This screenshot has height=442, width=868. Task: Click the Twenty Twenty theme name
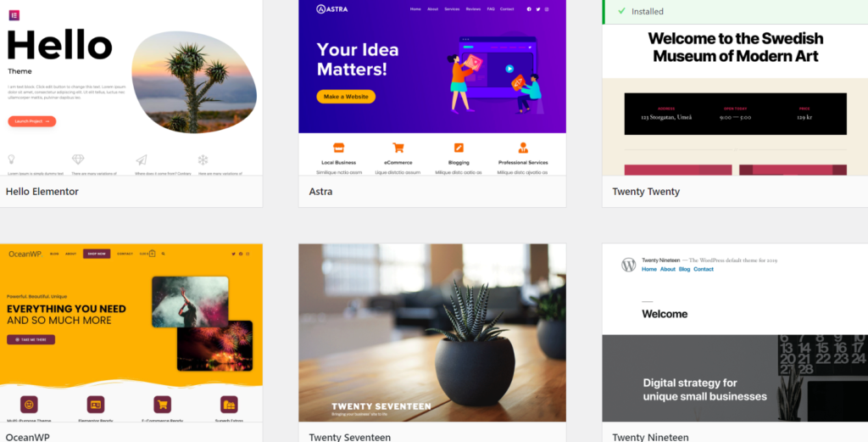point(646,192)
